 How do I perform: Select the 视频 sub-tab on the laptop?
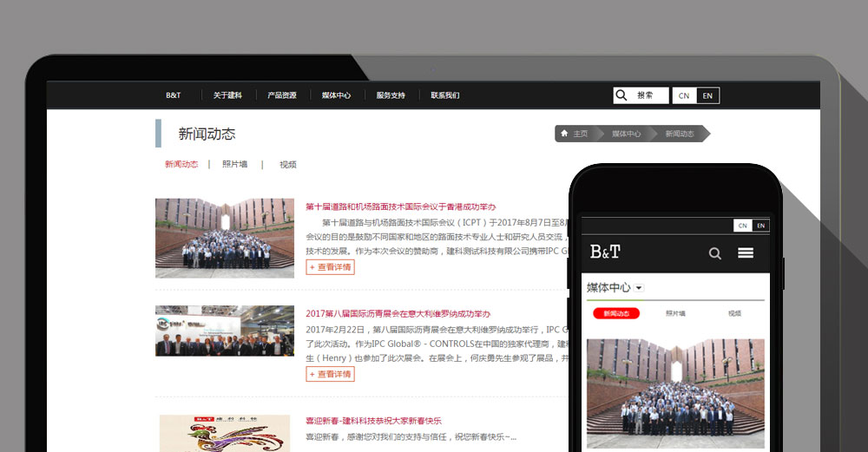[288, 164]
